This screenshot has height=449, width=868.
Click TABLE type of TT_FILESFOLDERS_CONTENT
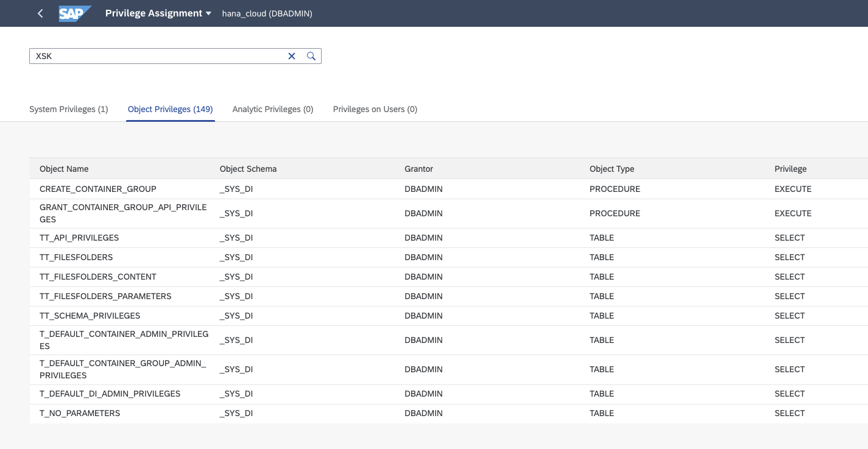tap(602, 277)
